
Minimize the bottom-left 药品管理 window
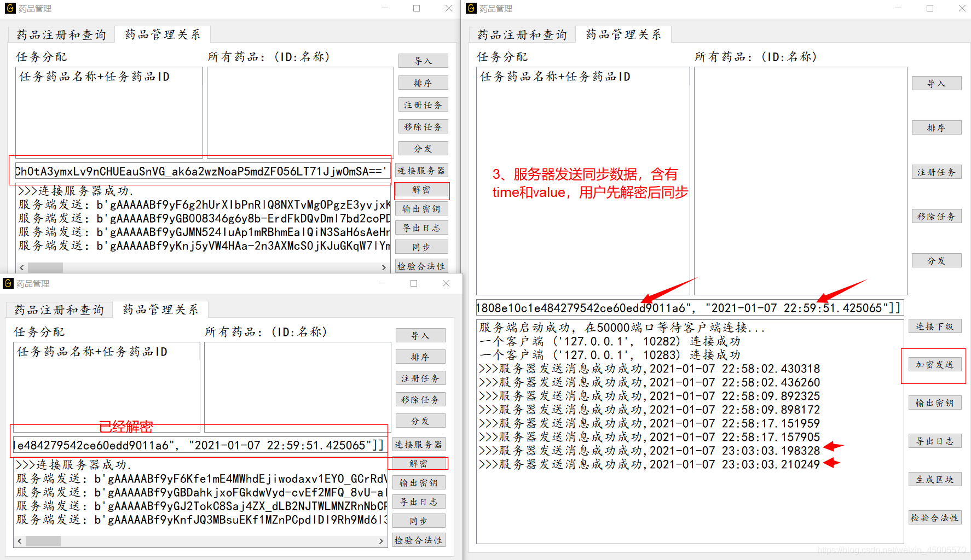click(382, 283)
